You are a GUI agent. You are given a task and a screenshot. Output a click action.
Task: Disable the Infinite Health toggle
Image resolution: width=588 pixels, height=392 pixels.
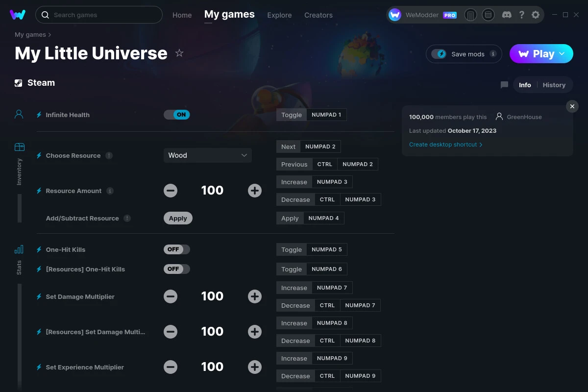click(176, 114)
